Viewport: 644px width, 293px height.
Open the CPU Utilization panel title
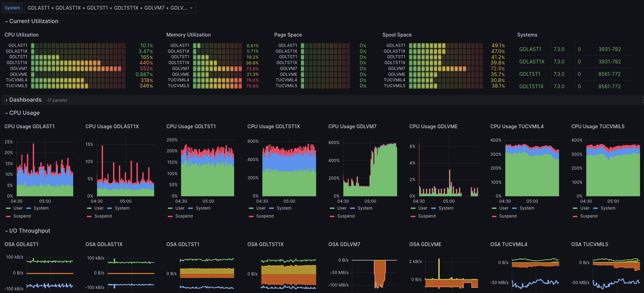tap(21, 35)
